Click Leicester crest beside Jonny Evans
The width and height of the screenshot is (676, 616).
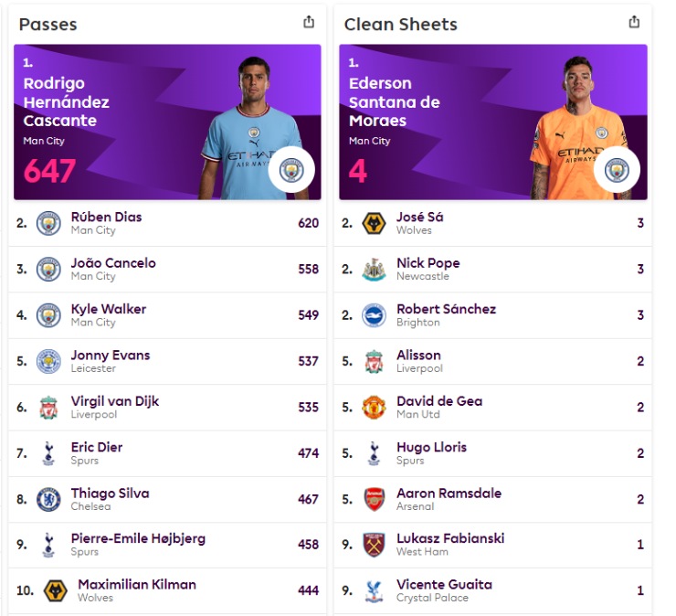[48, 361]
